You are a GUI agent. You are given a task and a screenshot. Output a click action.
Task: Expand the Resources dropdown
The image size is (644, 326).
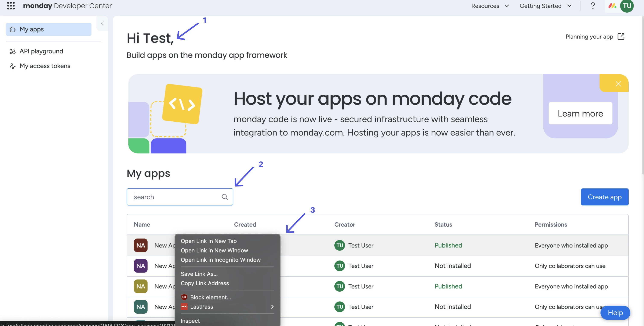[x=490, y=6]
